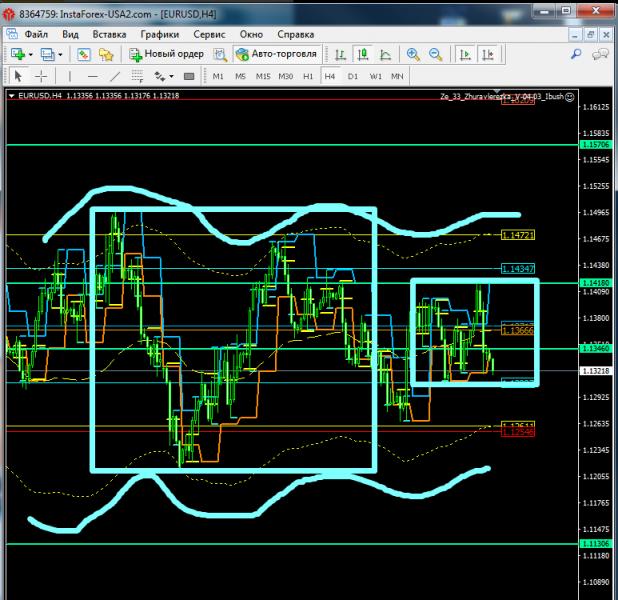Open the Файл menu
Viewport: 618px width, 600px height.
pyautogui.click(x=36, y=34)
